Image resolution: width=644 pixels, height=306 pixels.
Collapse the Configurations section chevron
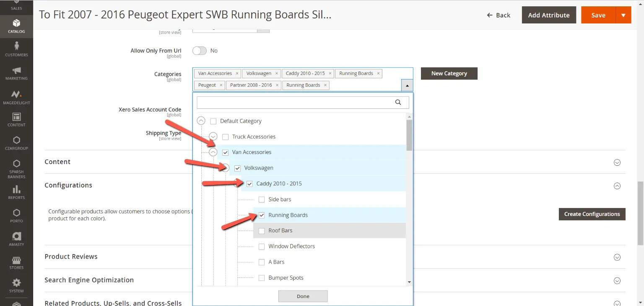[x=617, y=186]
